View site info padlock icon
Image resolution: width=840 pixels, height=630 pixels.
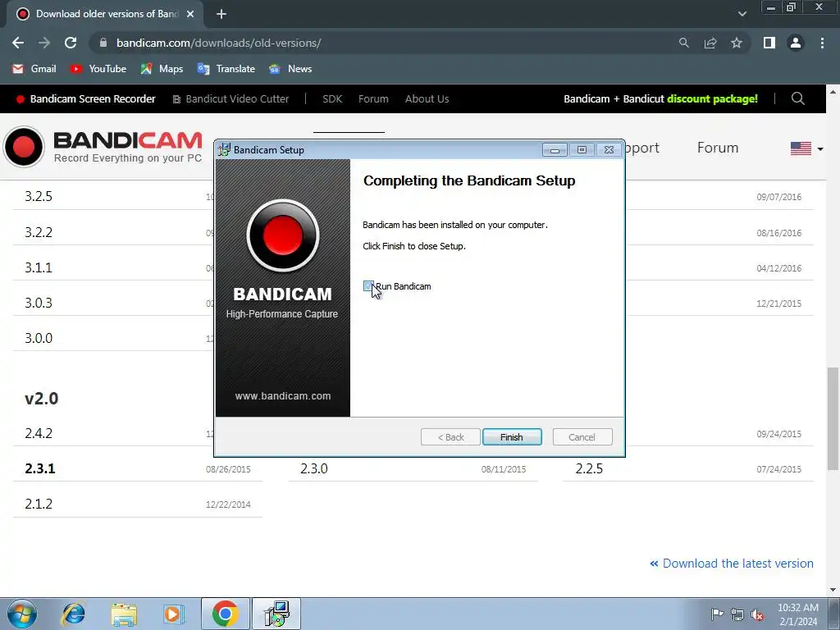103,43
